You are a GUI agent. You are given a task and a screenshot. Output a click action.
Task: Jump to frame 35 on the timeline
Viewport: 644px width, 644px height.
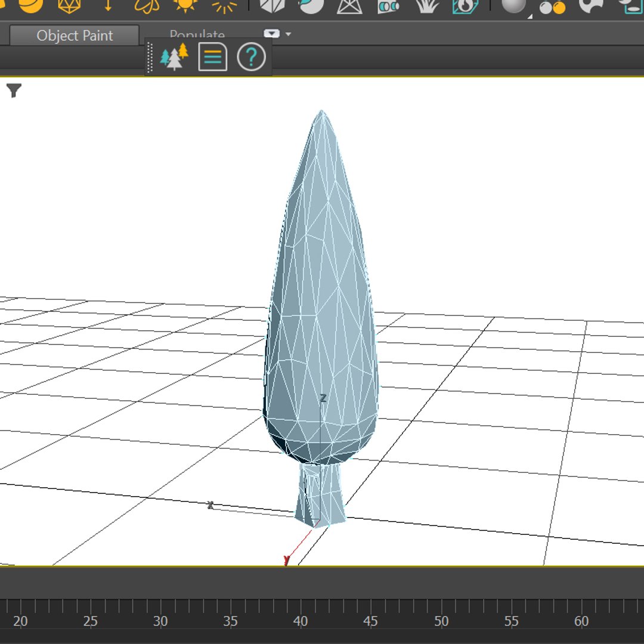[x=230, y=621]
